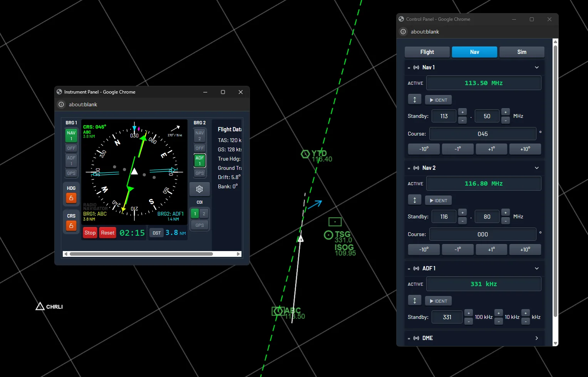Play ADF 1 IDENT audio
Screen dimensions: 588x377
(439, 301)
